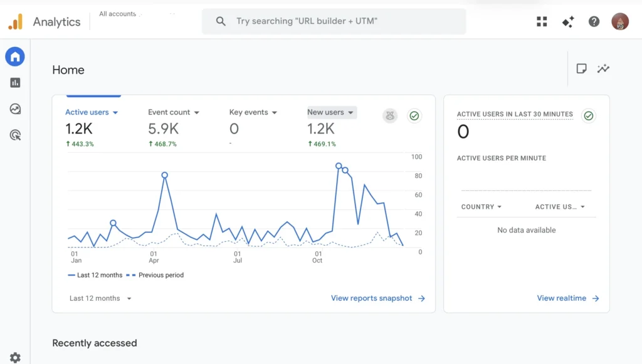Open the Google apps grid

(x=542, y=21)
